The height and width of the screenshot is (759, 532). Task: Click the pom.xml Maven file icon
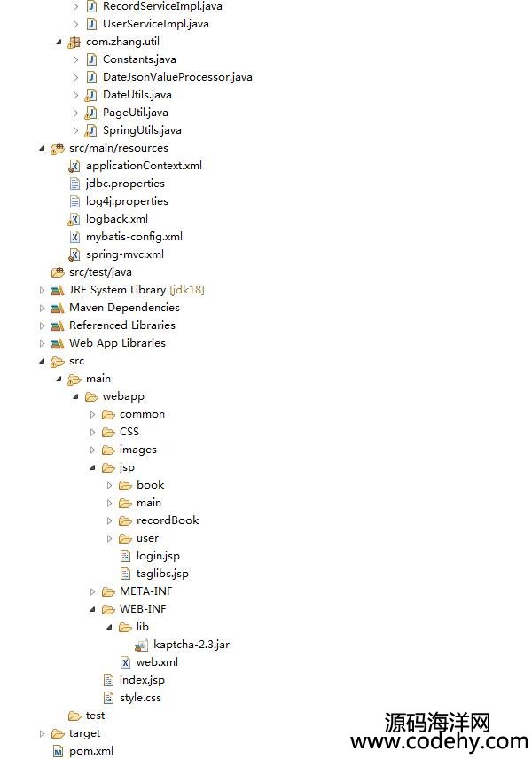pyautogui.click(x=59, y=752)
